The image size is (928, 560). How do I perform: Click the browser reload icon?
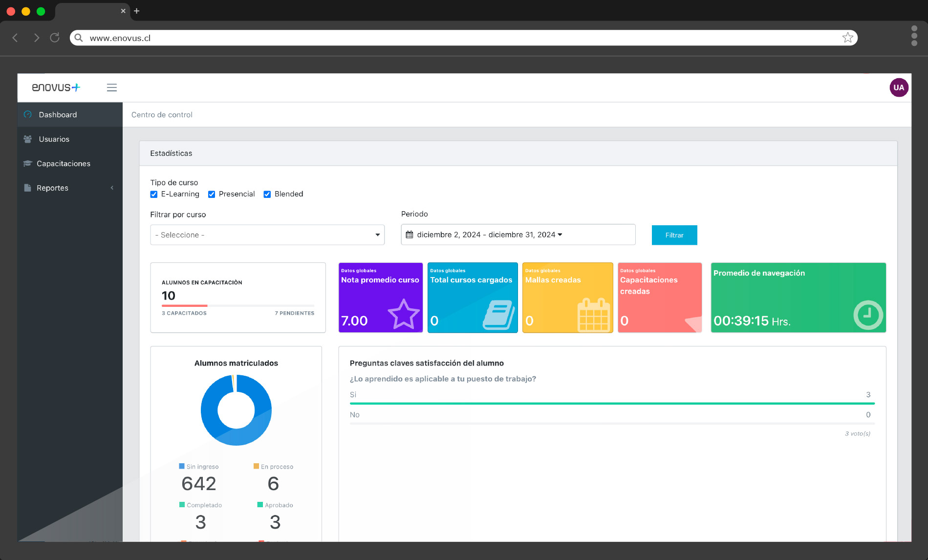tap(55, 38)
